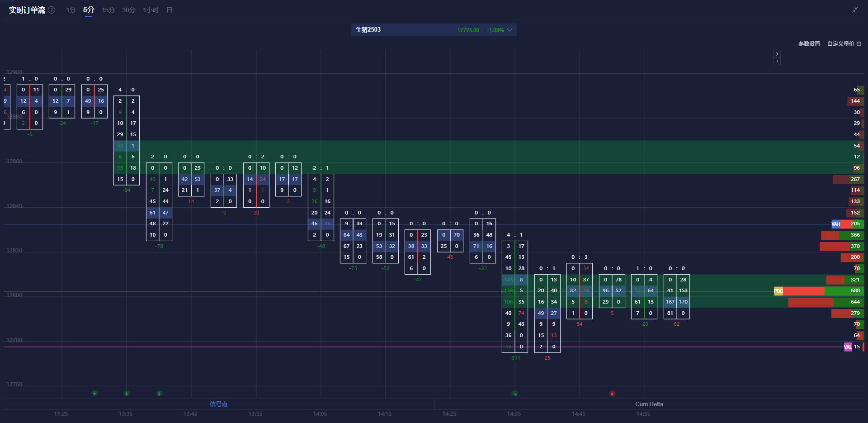Click the ? help box on the chart's right edge
Screen dimensions: 868x423
(777, 61)
